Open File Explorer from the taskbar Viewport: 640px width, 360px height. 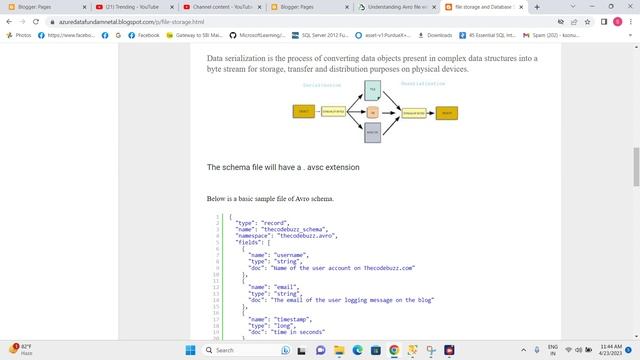click(x=339, y=350)
